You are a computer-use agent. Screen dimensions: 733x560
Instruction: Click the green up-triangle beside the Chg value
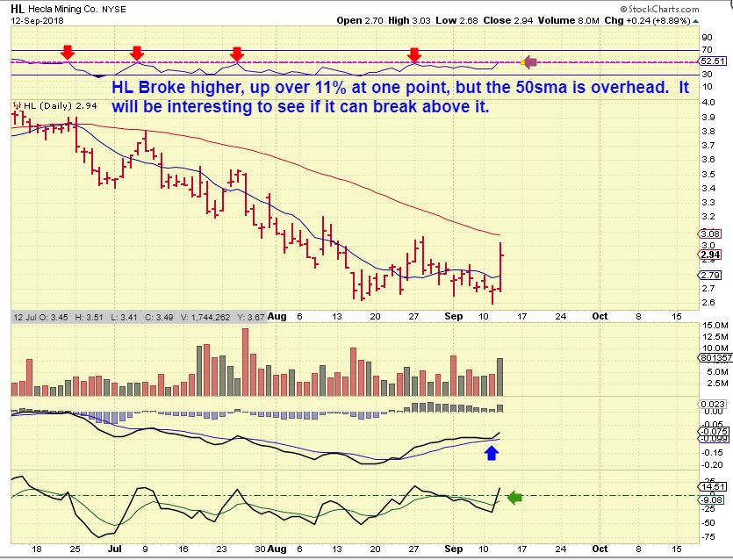coord(695,21)
